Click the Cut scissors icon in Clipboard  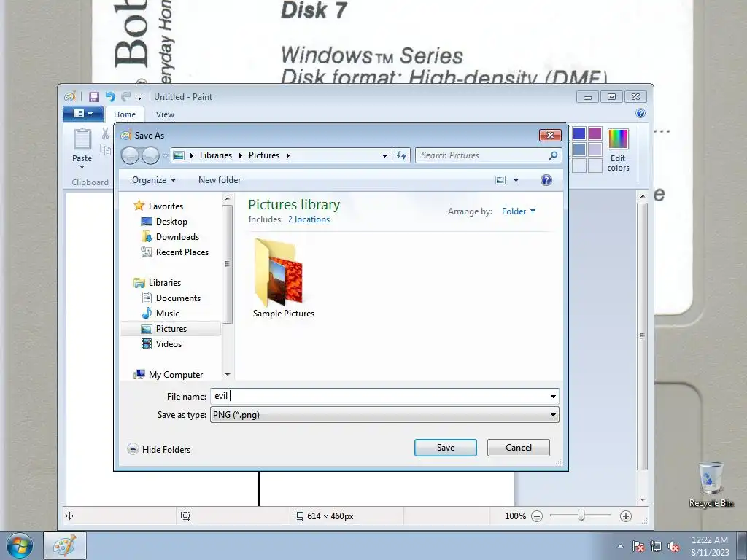point(105,133)
